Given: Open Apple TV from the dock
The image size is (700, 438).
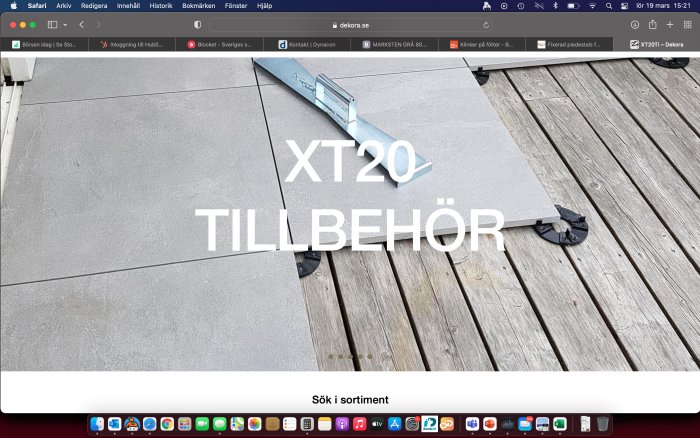Looking at the screenshot, I should [x=377, y=424].
